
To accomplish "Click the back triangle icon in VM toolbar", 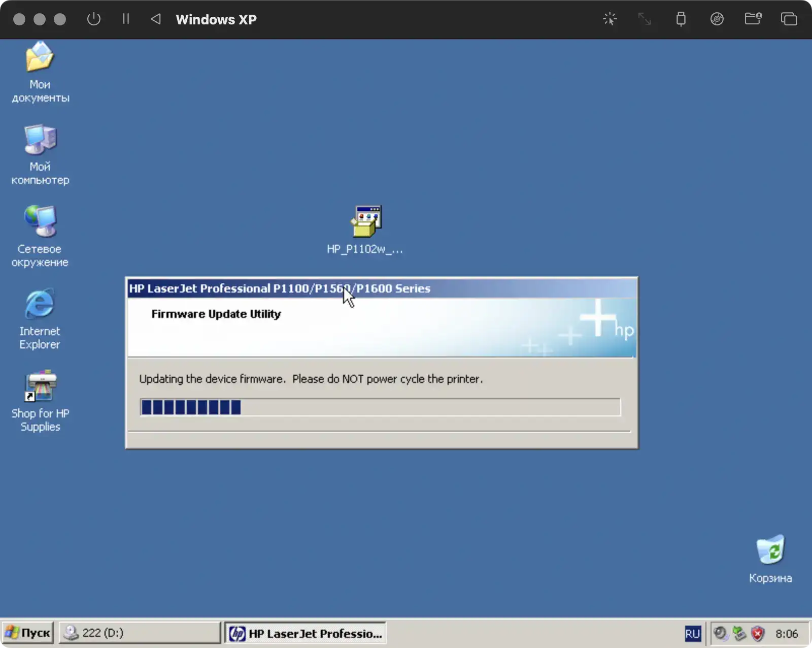I will coord(156,19).
